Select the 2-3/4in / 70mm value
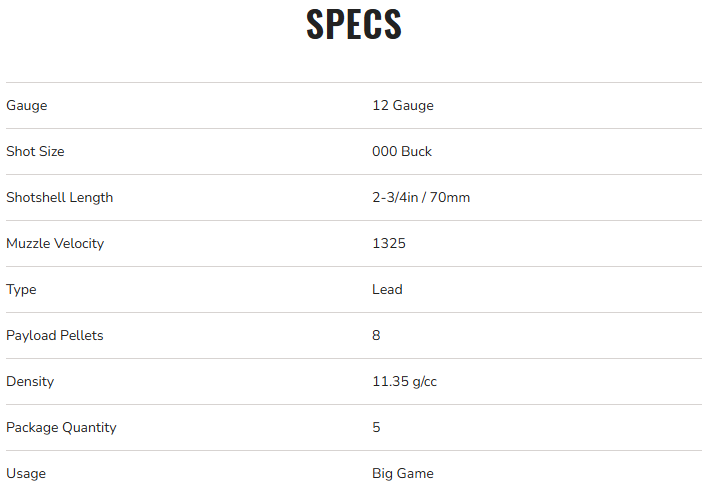The width and height of the screenshot is (704, 494). click(420, 197)
